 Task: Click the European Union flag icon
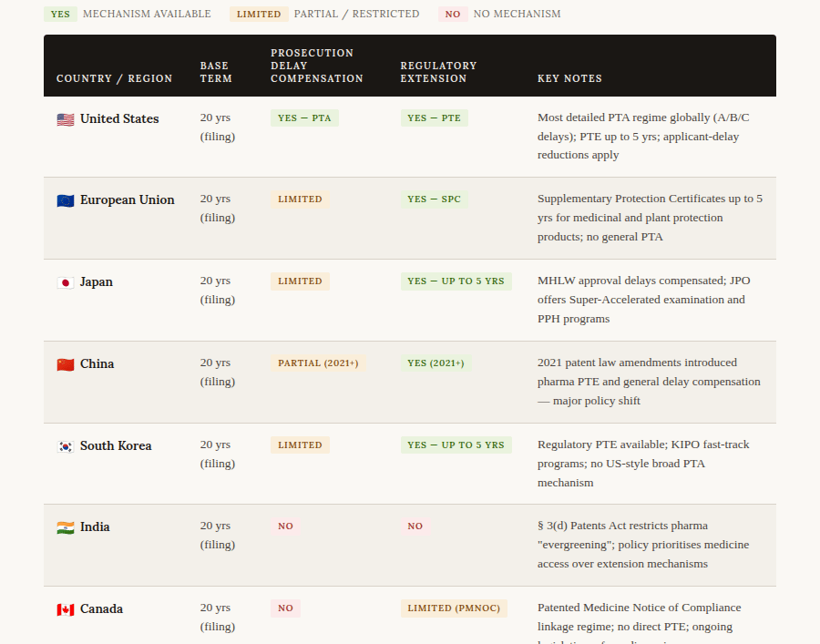(65, 200)
